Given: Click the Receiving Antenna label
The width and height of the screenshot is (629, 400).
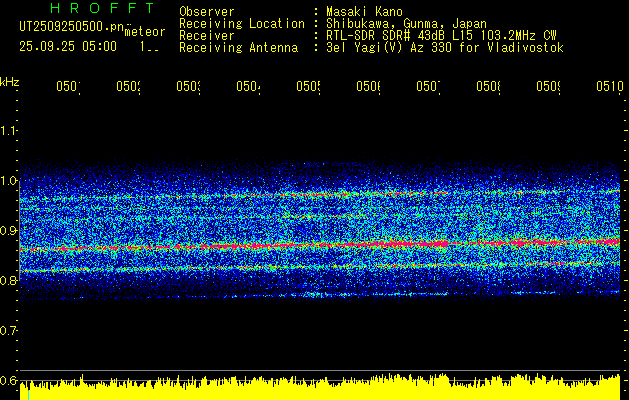Looking at the screenshot, I should point(238,48).
